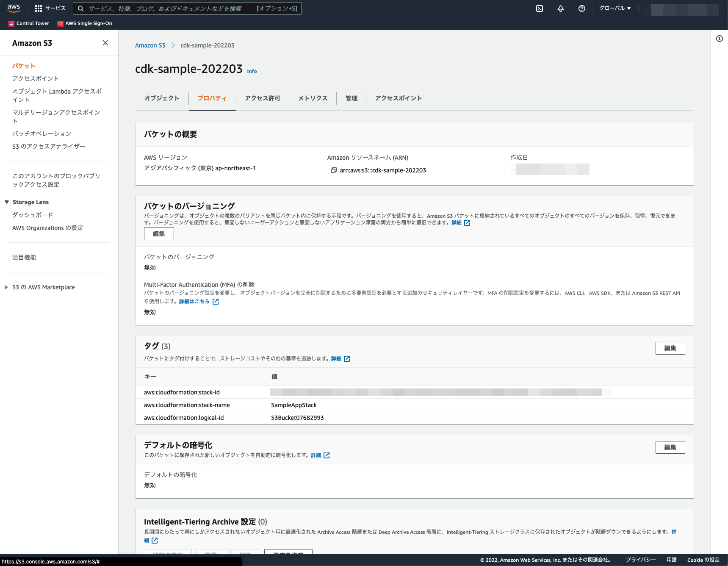728x566 pixels.
Task: Open the notifications bell
Action: [561, 8]
